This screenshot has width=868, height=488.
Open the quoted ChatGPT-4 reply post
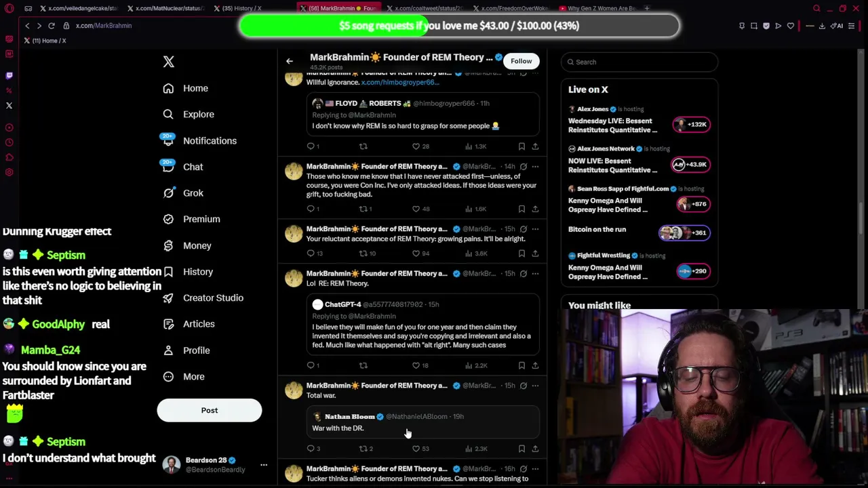click(x=422, y=325)
